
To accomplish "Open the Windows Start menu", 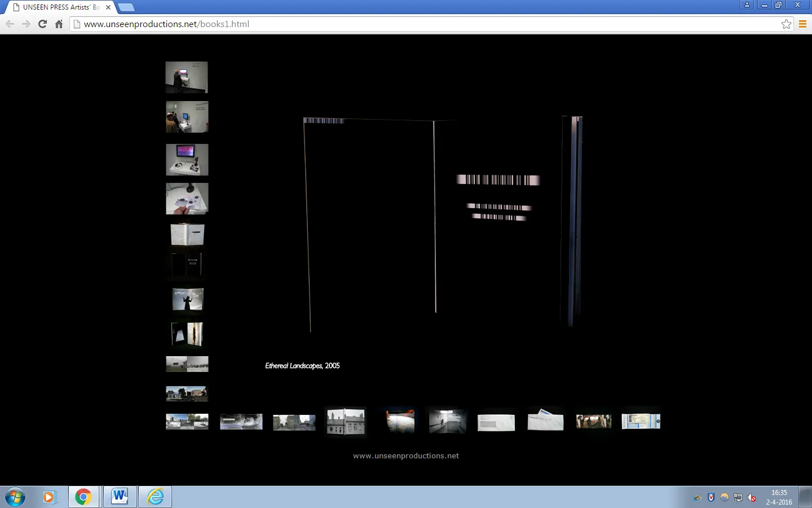I will 15,497.
